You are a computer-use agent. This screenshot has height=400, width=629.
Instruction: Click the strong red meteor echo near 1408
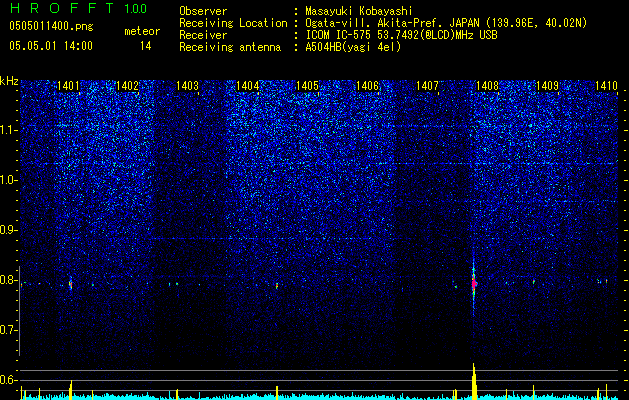click(474, 283)
